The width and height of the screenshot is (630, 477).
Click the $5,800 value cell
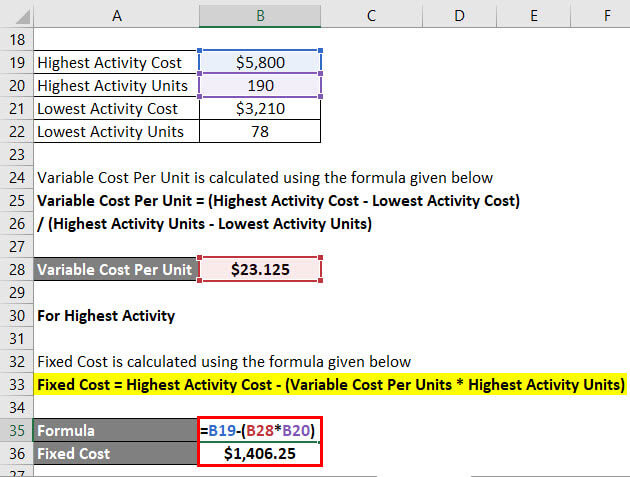(x=260, y=62)
